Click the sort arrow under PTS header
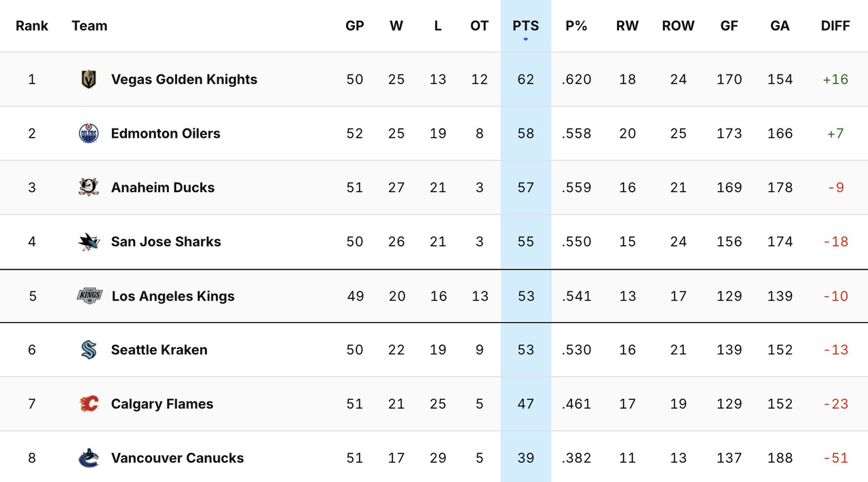Screen dimensions: 868x482 pos(525,39)
